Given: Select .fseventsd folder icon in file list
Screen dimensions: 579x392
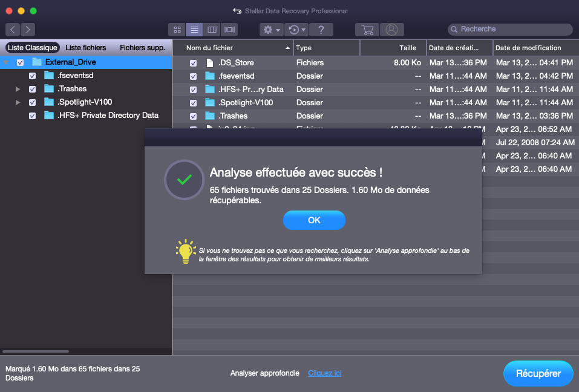Looking at the screenshot, I should tap(210, 76).
